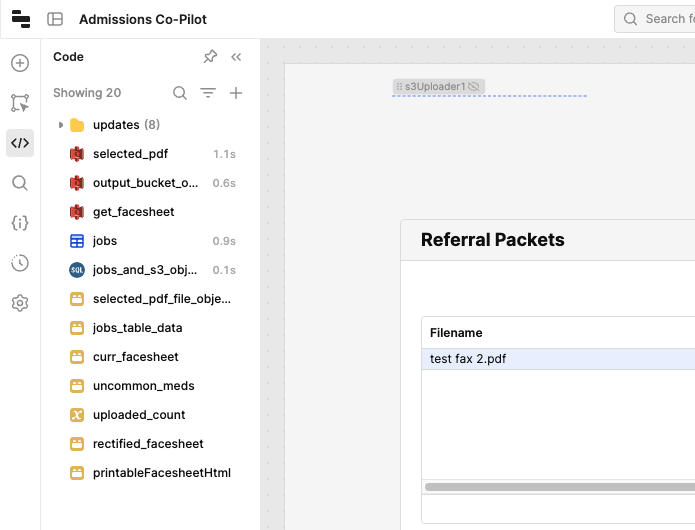Open the Component tree icon
The width and height of the screenshot is (695, 530).
(x=20, y=103)
